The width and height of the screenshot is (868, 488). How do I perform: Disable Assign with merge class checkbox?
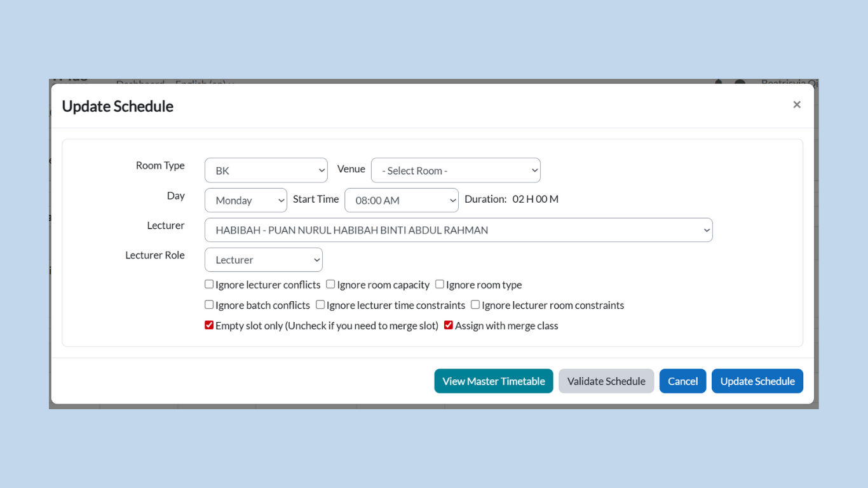449,325
